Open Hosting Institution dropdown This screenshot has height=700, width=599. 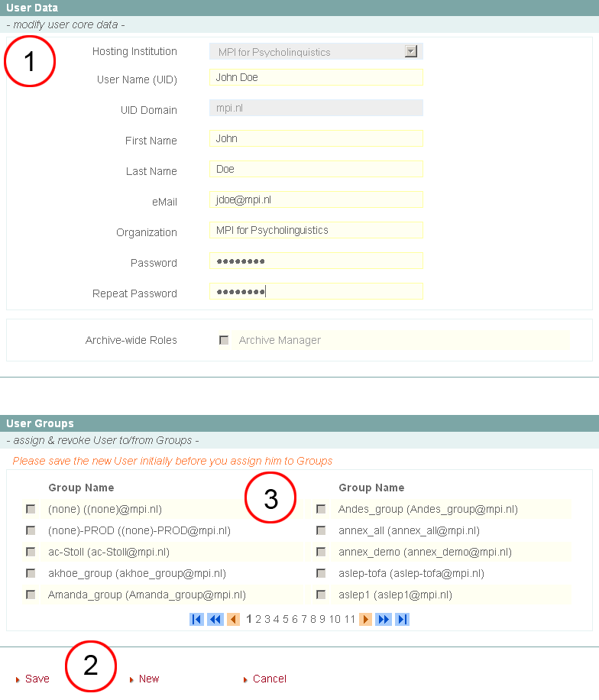[411, 52]
